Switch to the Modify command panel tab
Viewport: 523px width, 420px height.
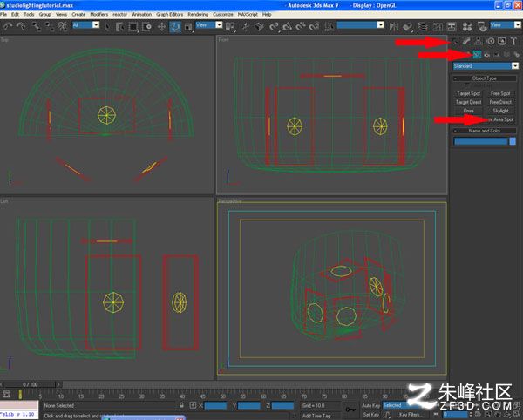(466, 41)
